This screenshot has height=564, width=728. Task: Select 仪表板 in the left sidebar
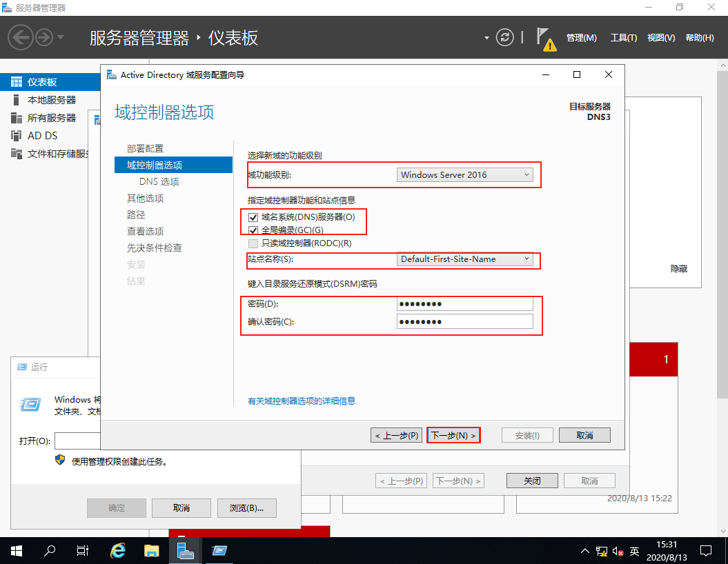50,82
